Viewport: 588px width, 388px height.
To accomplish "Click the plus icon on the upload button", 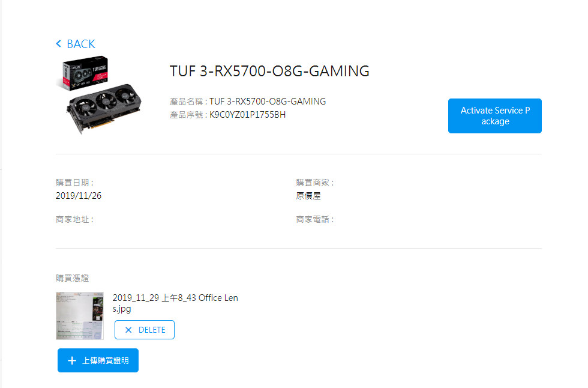I will pos(72,360).
